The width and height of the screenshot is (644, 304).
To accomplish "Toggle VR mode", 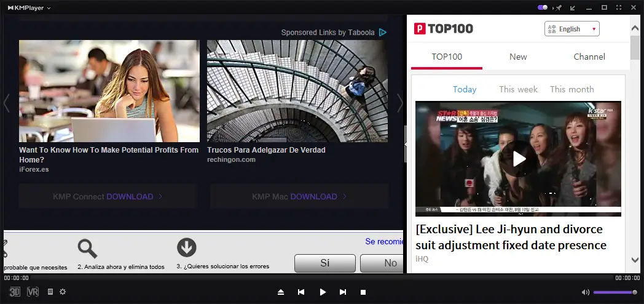I will point(33,292).
